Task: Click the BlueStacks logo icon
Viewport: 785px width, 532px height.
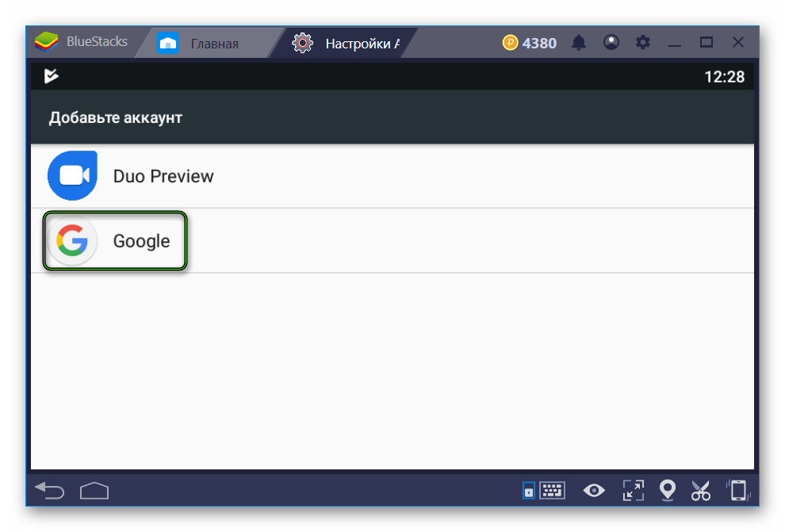Action: pyautogui.click(x=46, y=42)
